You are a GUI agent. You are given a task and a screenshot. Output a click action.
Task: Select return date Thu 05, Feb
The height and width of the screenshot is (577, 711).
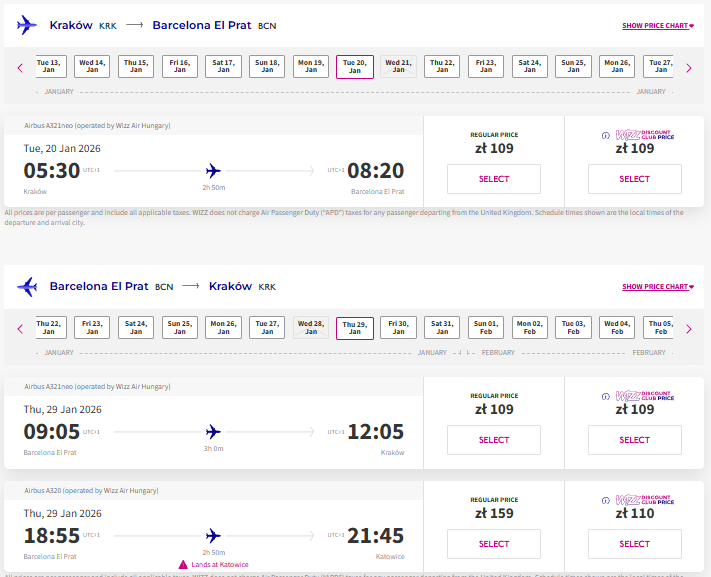658,327
